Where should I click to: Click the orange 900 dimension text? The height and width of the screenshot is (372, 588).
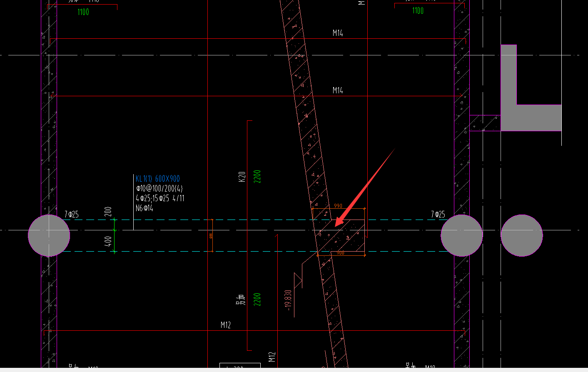[x=341, y=253]
